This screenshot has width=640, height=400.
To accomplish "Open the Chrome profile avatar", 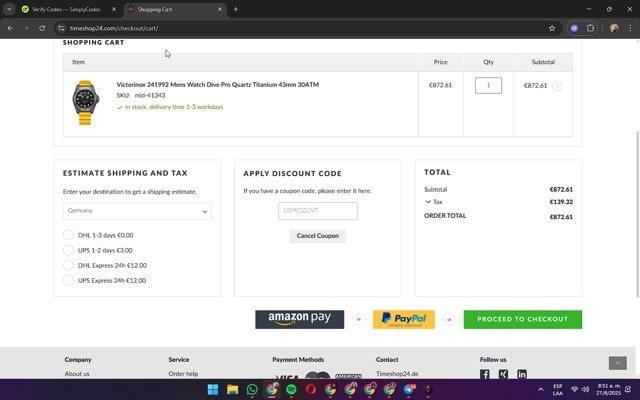I will (x=614, y=28).
